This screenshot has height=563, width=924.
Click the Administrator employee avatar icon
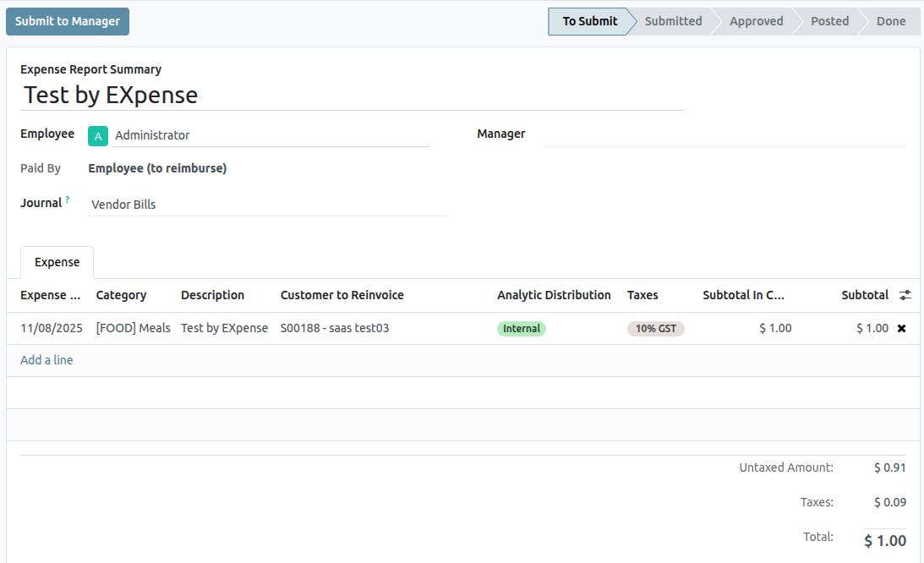click(98, 135)
